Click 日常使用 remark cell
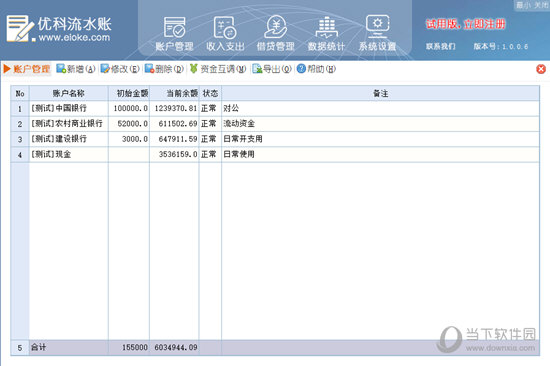 [x=381, y=154]
